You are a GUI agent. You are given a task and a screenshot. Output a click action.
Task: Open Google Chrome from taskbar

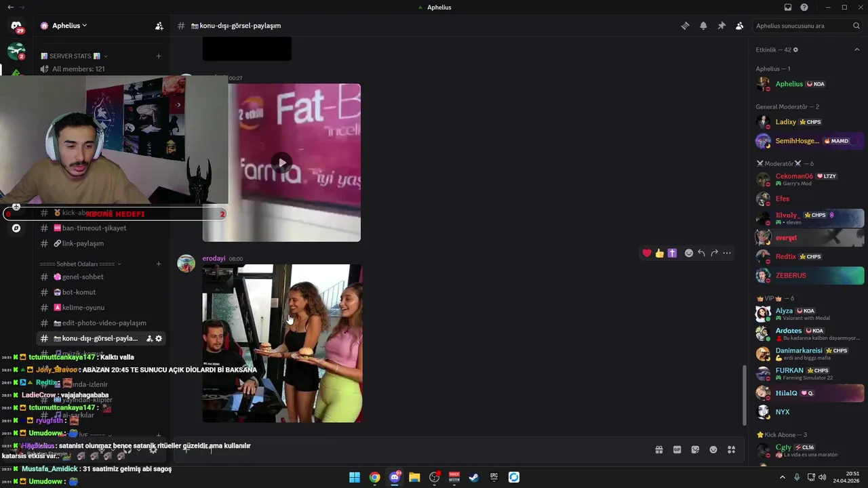(x=374, y=477)
